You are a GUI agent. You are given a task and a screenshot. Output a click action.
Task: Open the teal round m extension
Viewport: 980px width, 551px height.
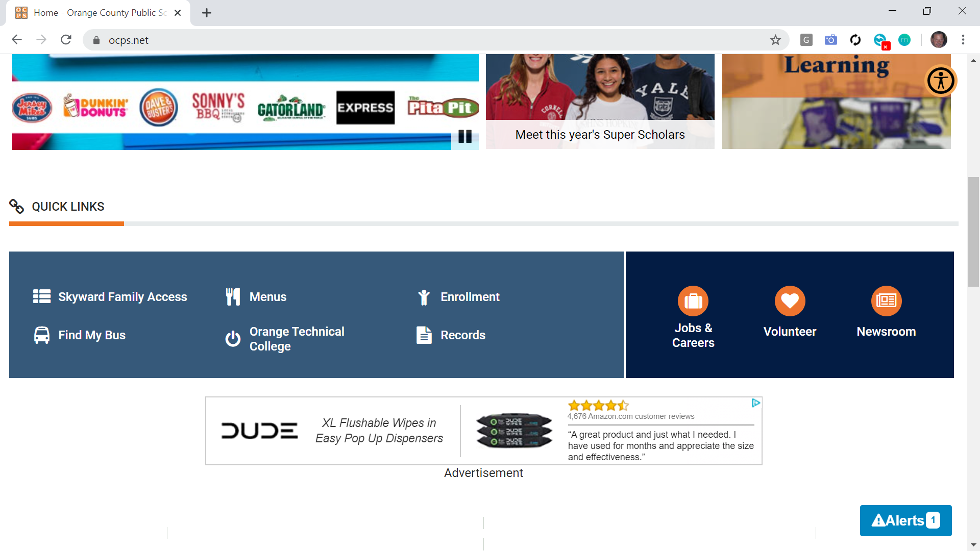coord(904,40)
